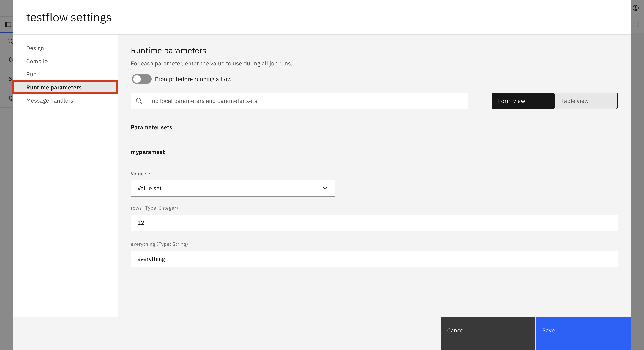
Task: Click the zoom-to-fit icon below info icon
Action: click(x=635, y=24)
